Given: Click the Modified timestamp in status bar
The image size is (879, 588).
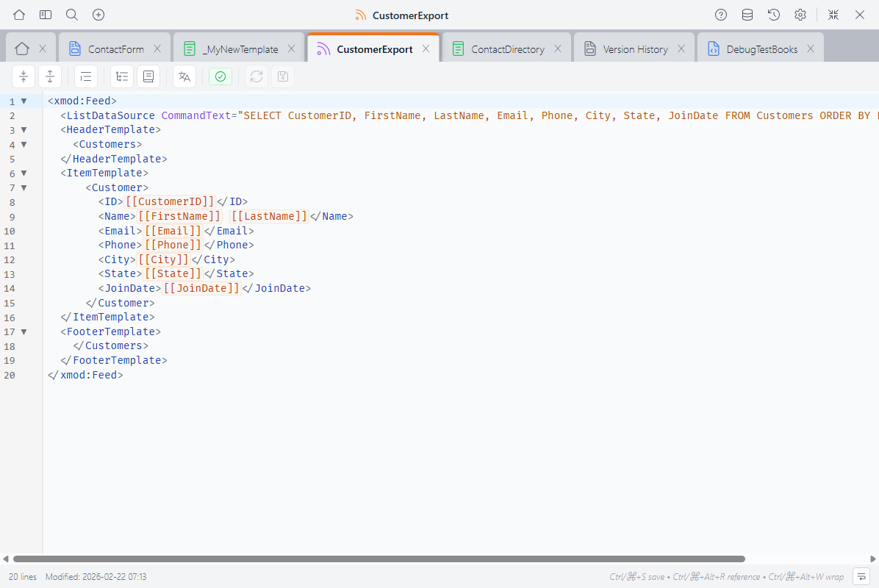Looking at the screenshot, I should [96, 577].
